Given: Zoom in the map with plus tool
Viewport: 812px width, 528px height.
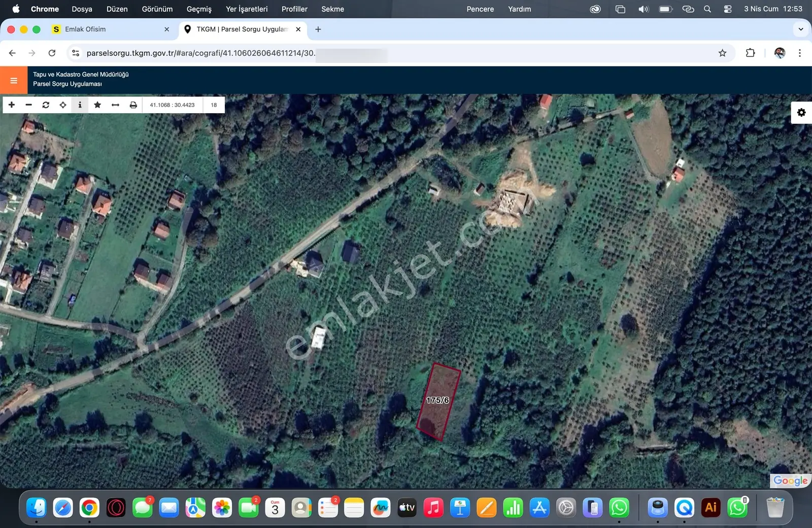Looking at the screenshot, I should (x=12, y=105).
